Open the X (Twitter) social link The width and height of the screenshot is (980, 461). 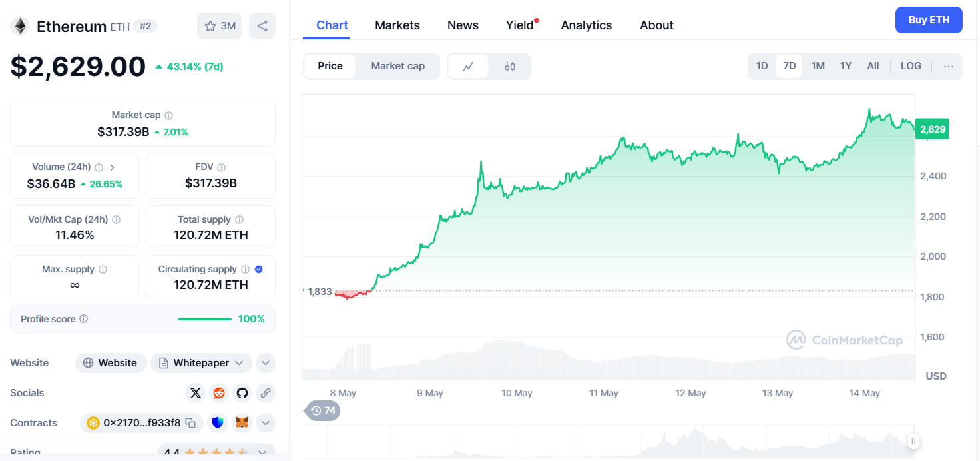tap(195, 393)
